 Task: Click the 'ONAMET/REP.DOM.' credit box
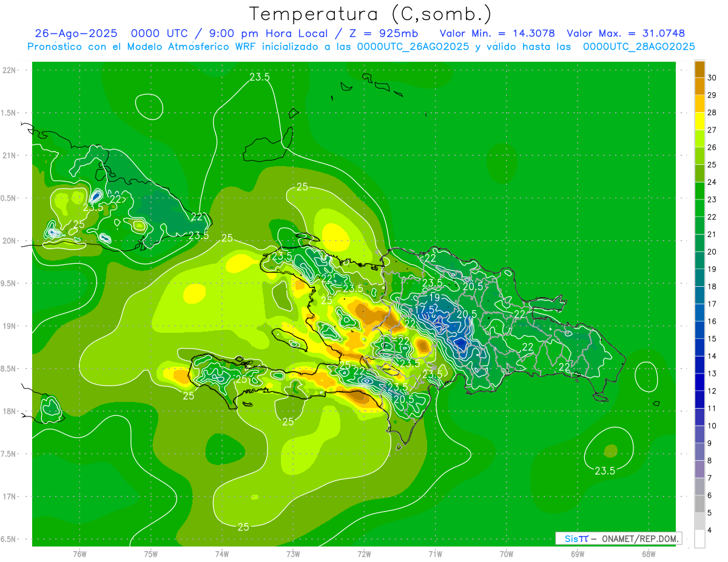[x=618, y=538]
